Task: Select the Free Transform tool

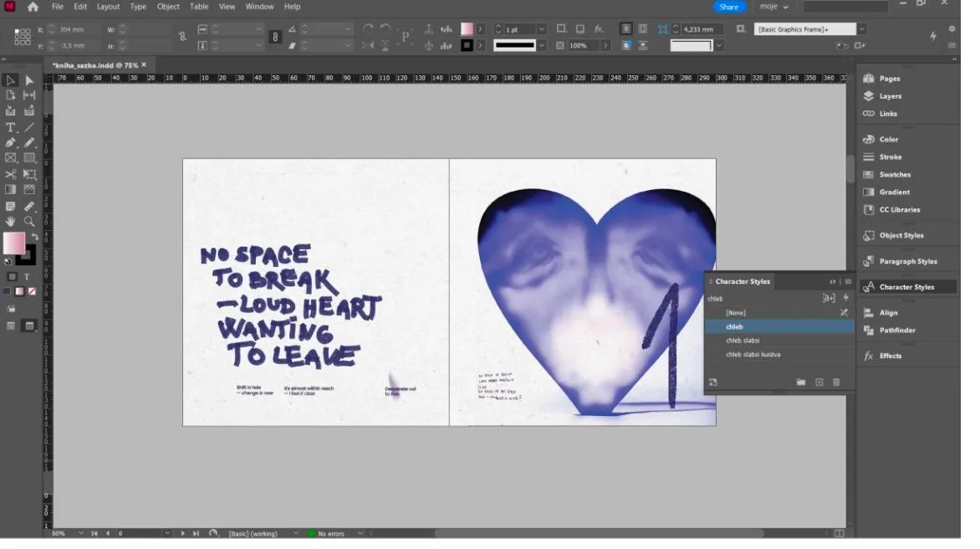Action: [29, 174]
